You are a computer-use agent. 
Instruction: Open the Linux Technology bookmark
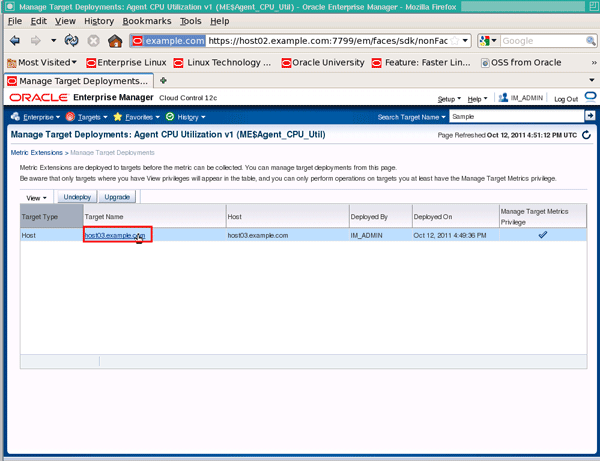222,62
